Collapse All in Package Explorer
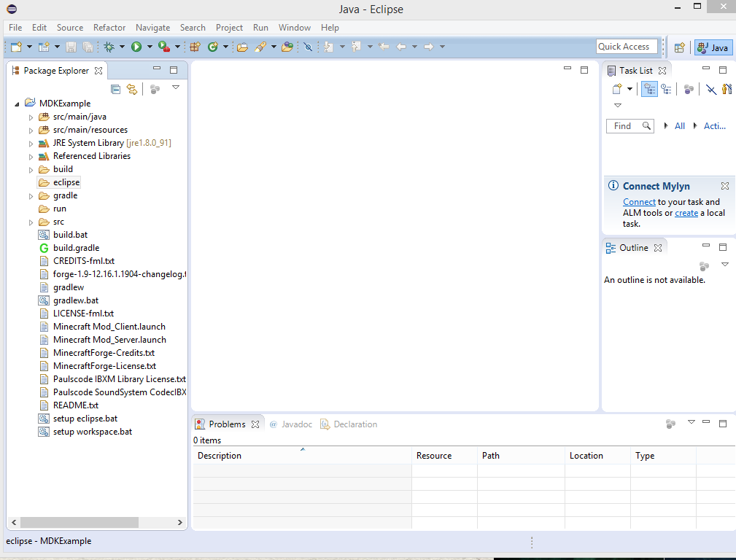The width and height of the screenshot is (736, 560). click(115, 89)
